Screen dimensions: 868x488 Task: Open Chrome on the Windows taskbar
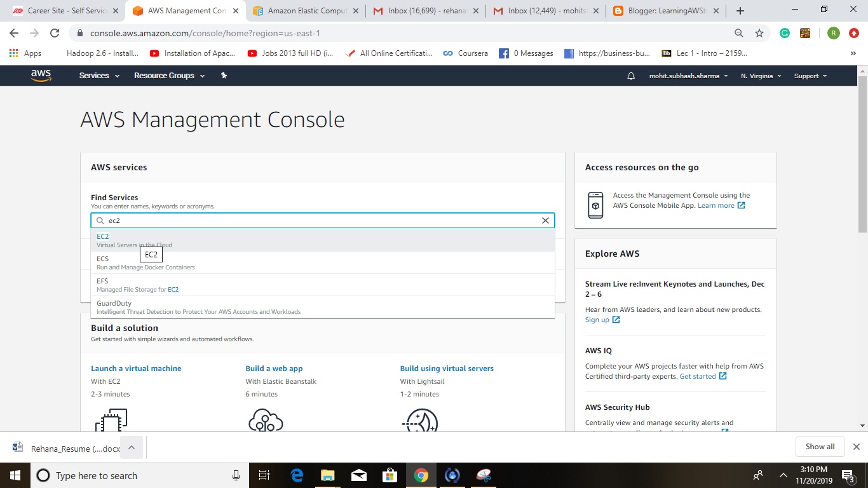[x=421, y=475]
